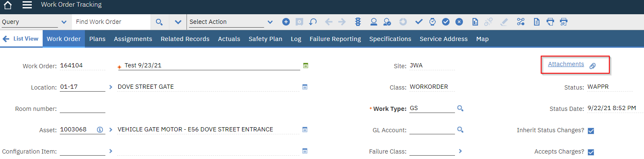The width and height of the screenshot is (644, 159).
Task: Toggle the Accepts Charges checkbox
Action: pyautogui.click(x=591, y=152)
